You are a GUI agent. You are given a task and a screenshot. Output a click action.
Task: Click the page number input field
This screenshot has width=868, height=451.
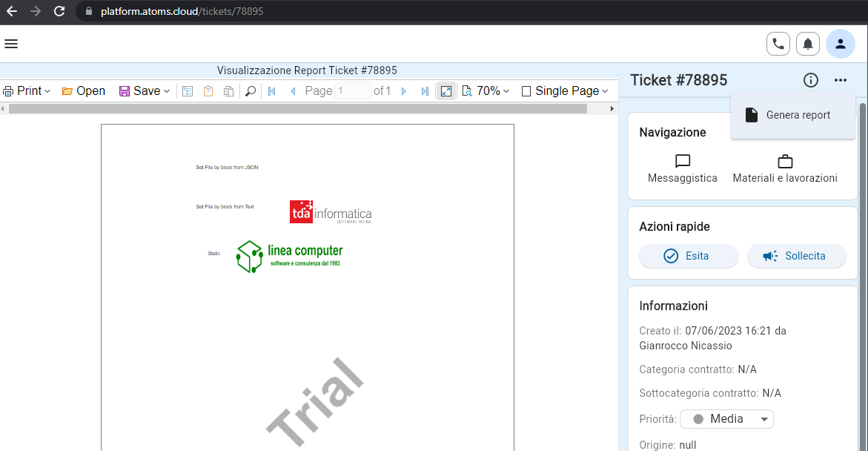(353, 90)
